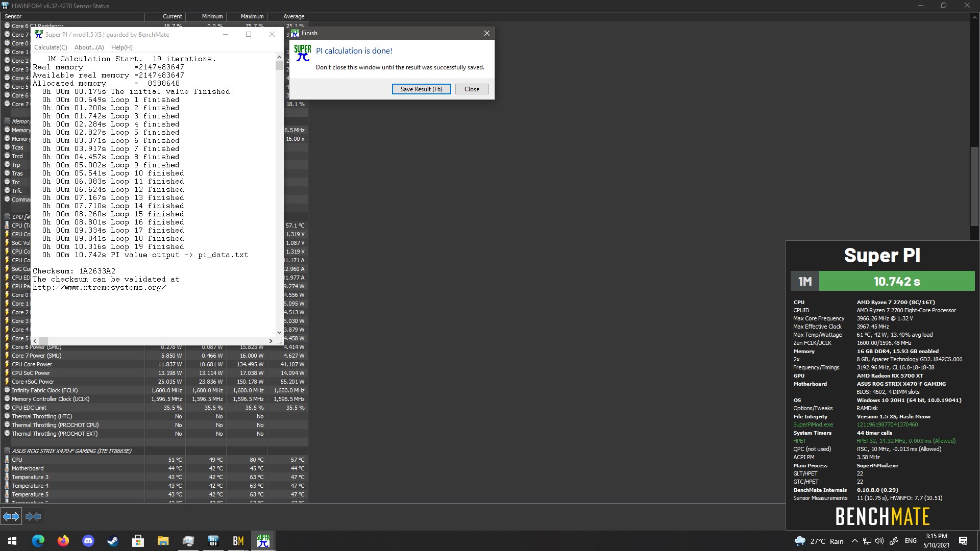980x551 pixels.
Task: Click the SuperPiMod.exe entry in BenchMate panel
Action: 813,424
